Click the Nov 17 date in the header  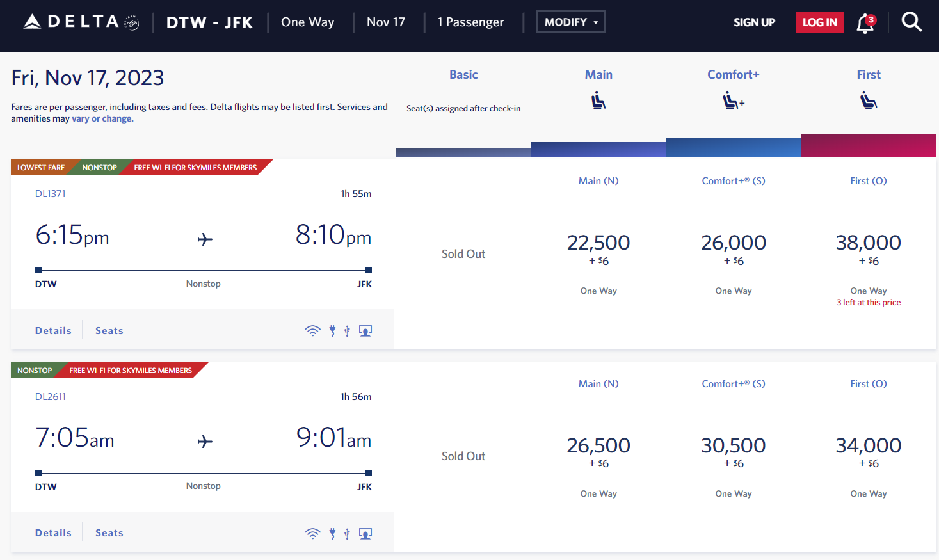(386, 21)
